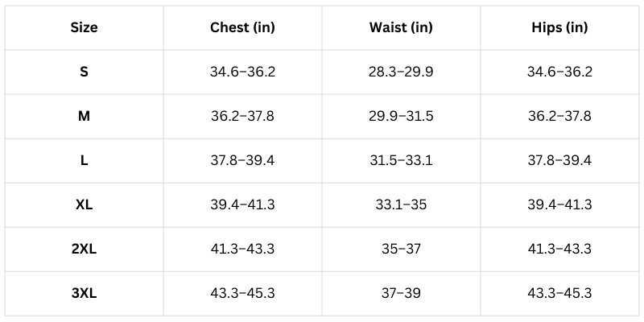Click waist value 37–39 for 3XL
This screenshot has height=322, width=644.
click(401, 293)
